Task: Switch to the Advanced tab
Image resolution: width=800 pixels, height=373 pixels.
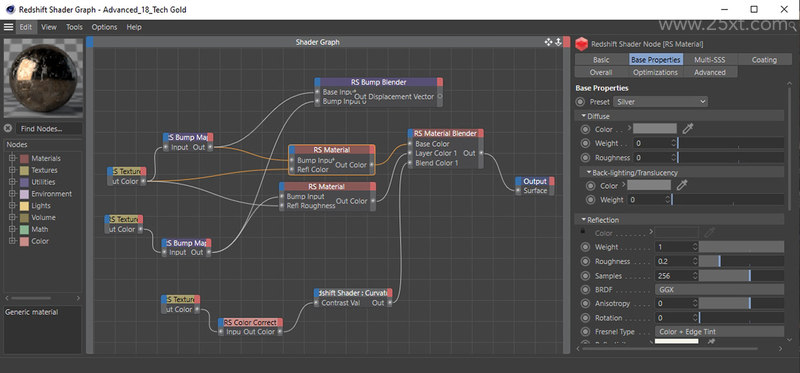Action: [709, 72]
